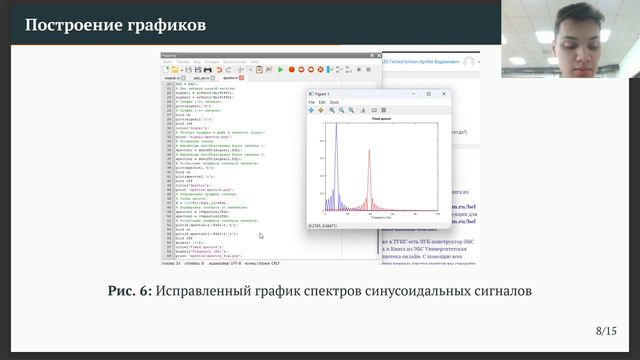640x360 pixels.
Task: Save the current file in the editor
Action: (x=189, y=70)
